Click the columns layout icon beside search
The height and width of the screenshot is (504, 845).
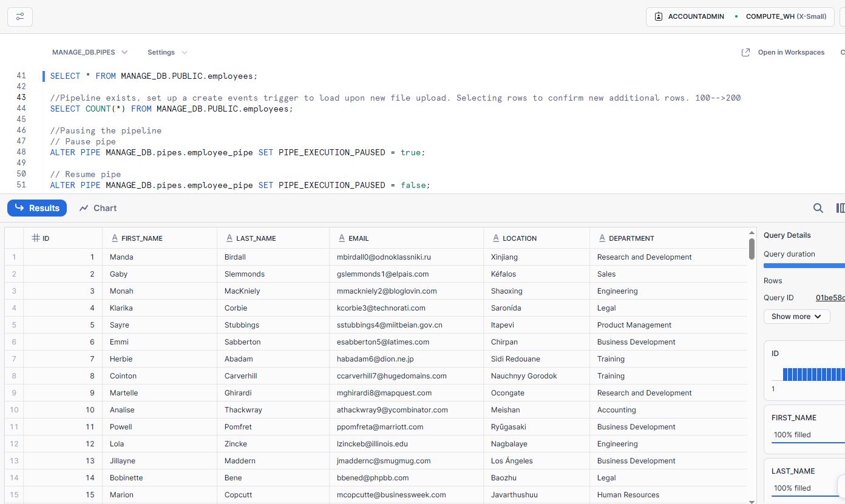tap(840, 208)
